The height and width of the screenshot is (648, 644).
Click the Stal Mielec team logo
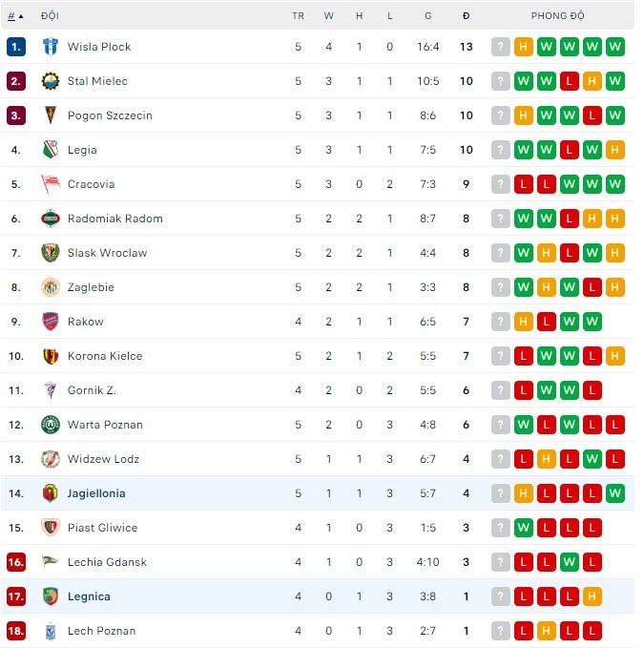[x=51, y=81]
